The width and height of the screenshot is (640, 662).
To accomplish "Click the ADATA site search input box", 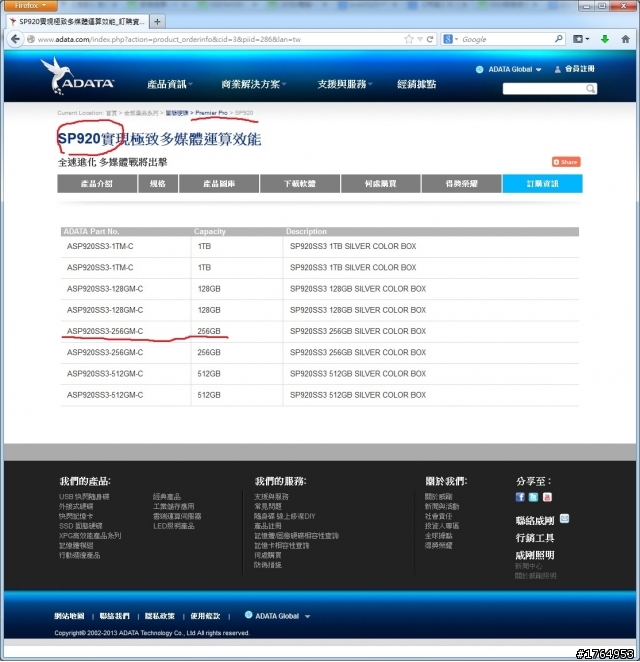I will 544,89.
